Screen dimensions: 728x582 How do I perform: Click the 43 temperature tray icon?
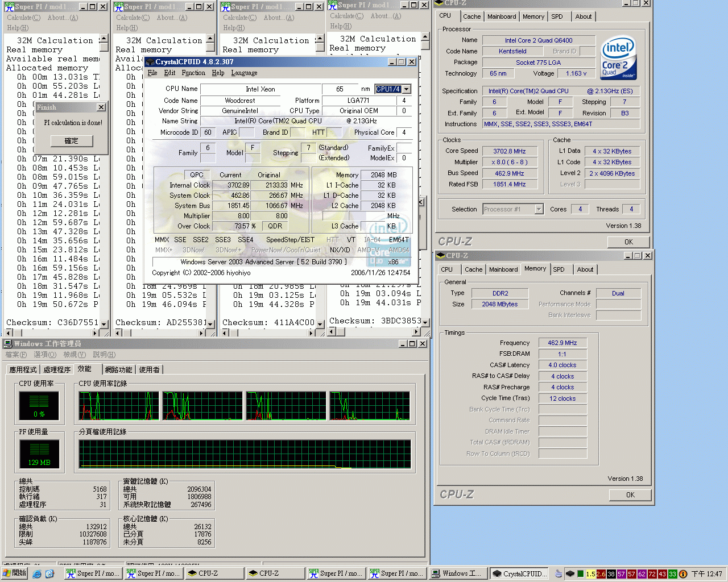pyautogui.click(x=662, y=574)
